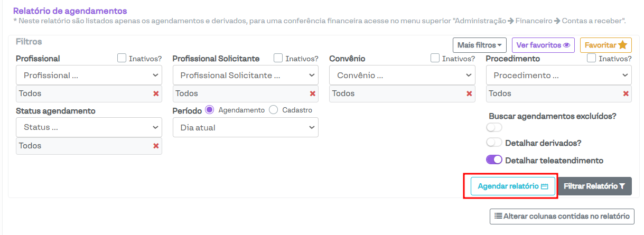Open the Profissional dropdown

(x=89, y=76)
